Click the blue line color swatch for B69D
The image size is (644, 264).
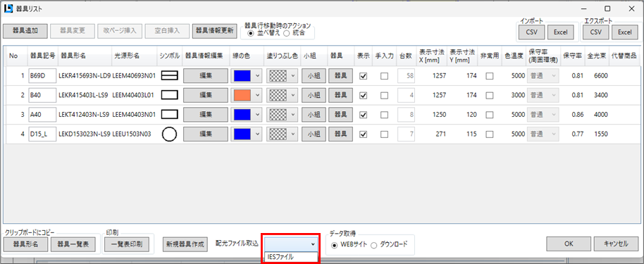[x=242, y=75]
